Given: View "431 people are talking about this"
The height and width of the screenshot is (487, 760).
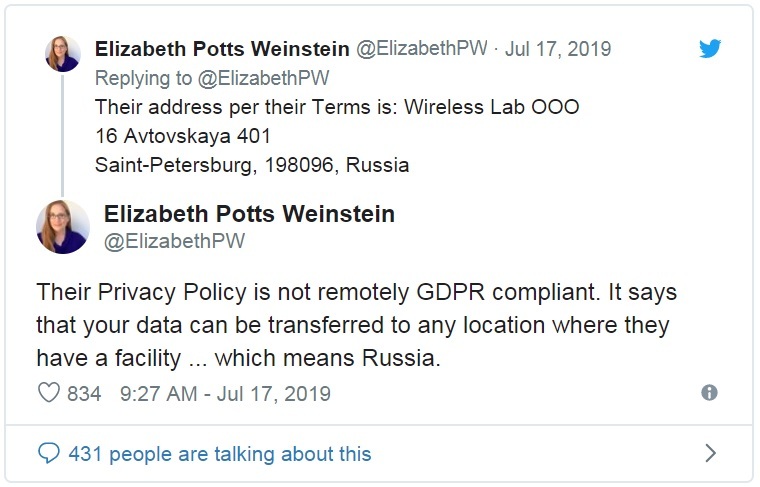Looking at the screenshot, I should [x=219, y=453].
